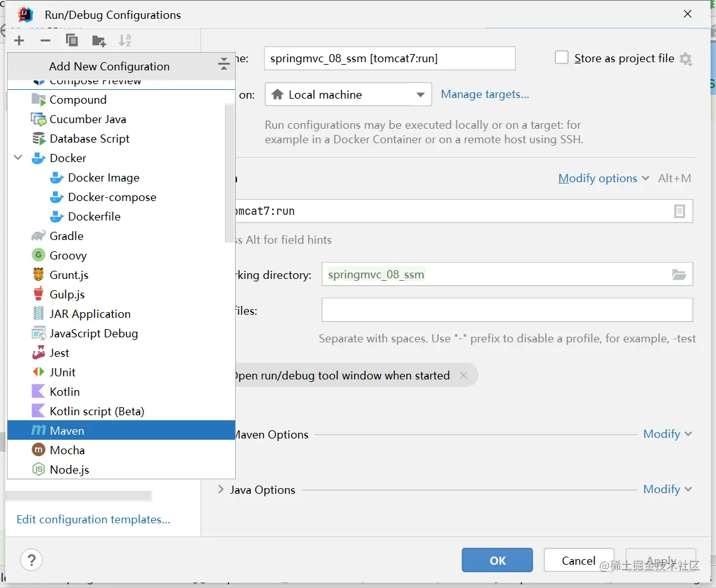Image resolution: width=716 pixels, height=588 pixels.
Task: Choose JUnit from the configuration list
Action: point(63,373)
